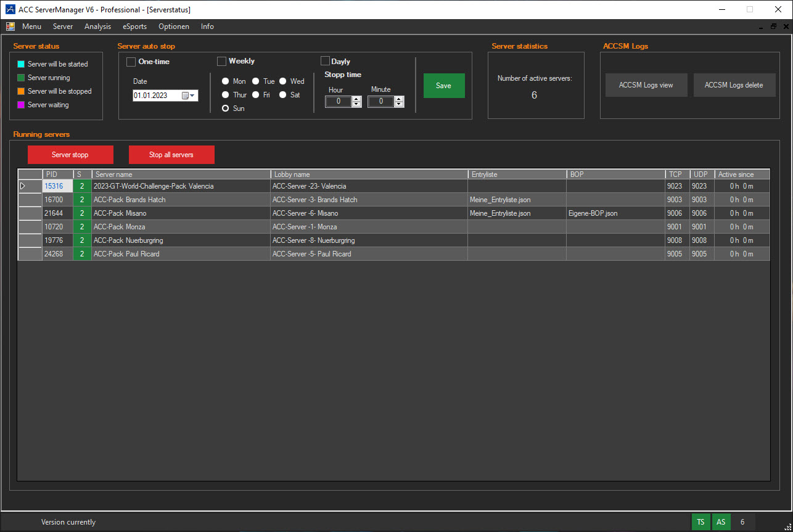Click the app icon in the menu bar
The width and height of the screenshot is (793, 532).
[10, 27]
